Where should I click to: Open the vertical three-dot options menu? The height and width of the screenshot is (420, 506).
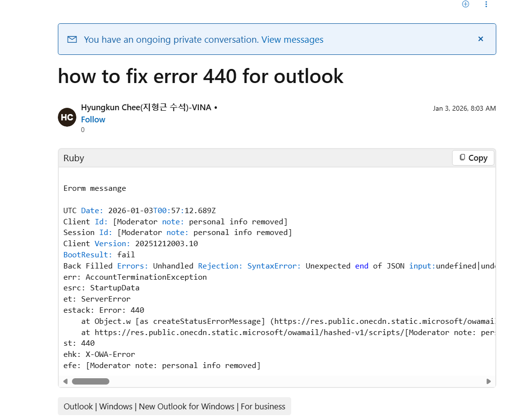coord(487,4)
